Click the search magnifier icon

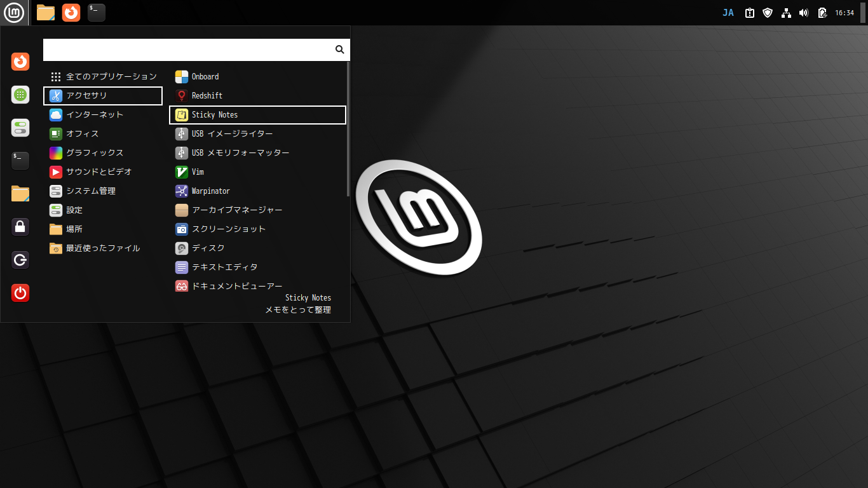[339, 50]
